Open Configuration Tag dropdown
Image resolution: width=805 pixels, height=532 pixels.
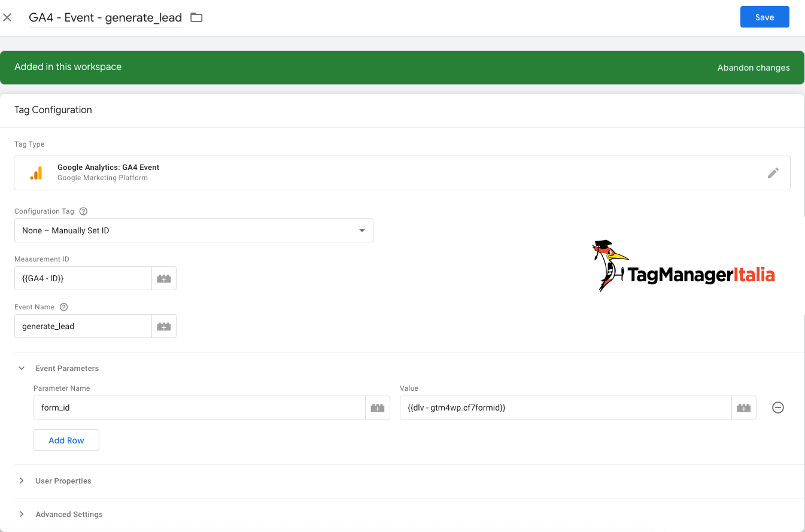click(x=194, y=230)
